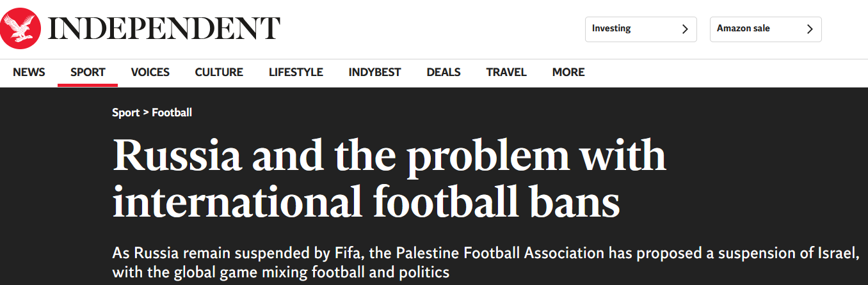Viewport: 868px width, 285px height.
Task: Click the Sport breadcrumb link
Action: coord(125,112)
